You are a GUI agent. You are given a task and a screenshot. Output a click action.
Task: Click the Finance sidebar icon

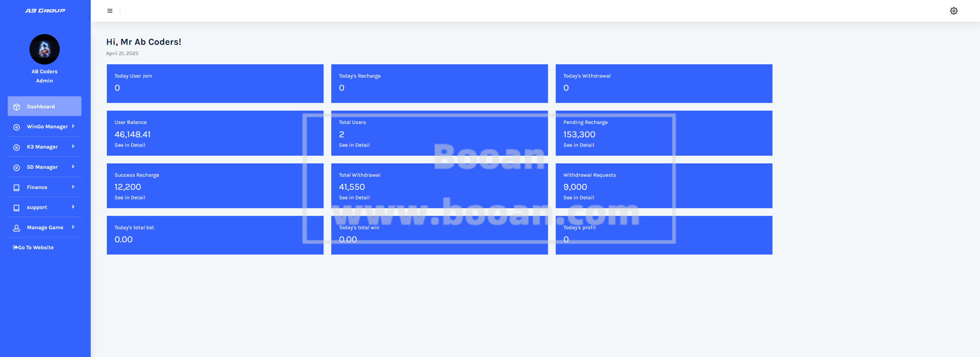[x=16, y=187]
